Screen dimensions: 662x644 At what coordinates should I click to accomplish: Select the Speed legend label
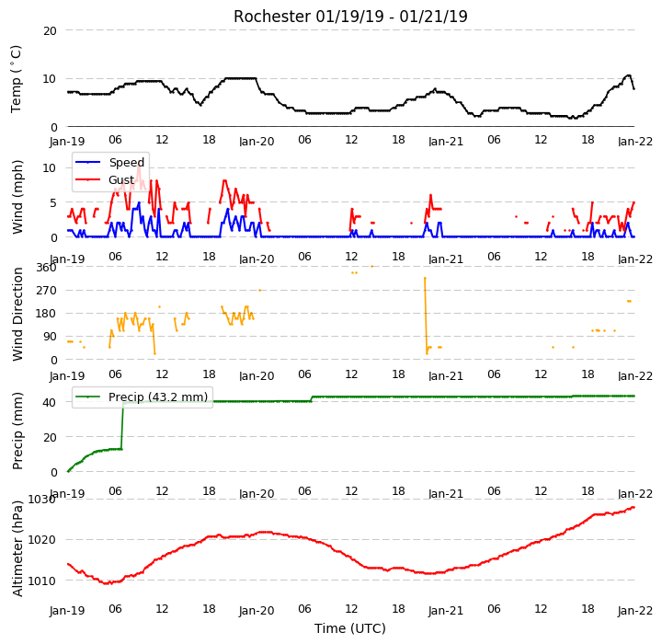click(x=127, y=163)
